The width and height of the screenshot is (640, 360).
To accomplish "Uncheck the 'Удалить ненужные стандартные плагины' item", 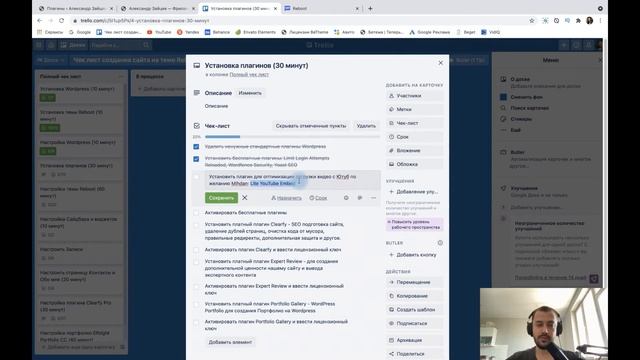I will pyautogui.click(x=196, y=147).
